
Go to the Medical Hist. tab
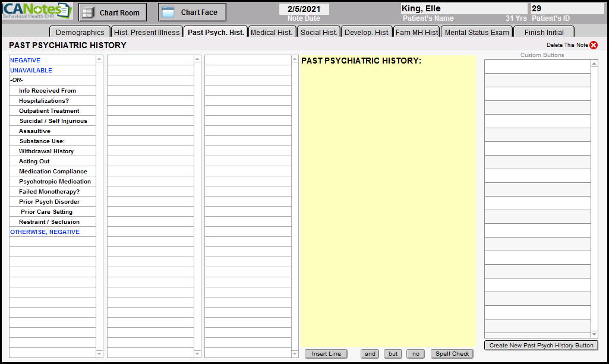(271, 33)
